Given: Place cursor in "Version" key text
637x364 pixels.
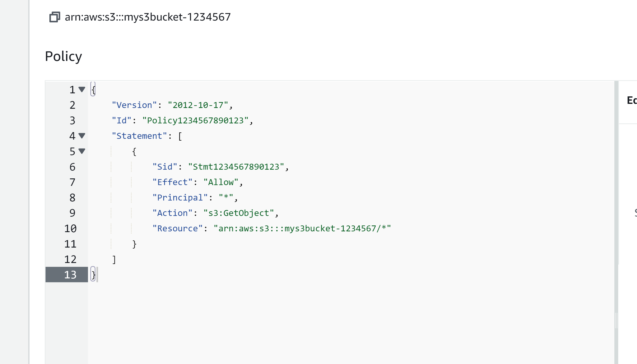Looking at the screenshot, I should point(134,105).
